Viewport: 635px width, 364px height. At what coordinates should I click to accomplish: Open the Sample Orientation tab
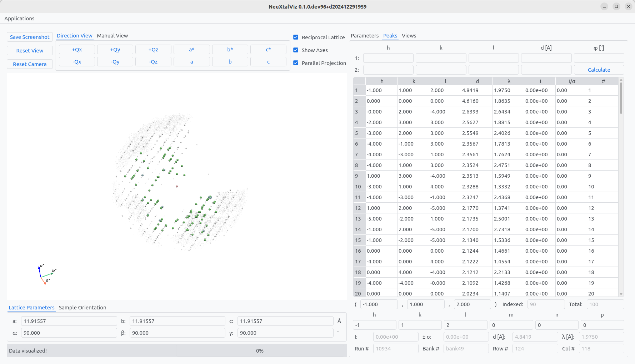82,308
